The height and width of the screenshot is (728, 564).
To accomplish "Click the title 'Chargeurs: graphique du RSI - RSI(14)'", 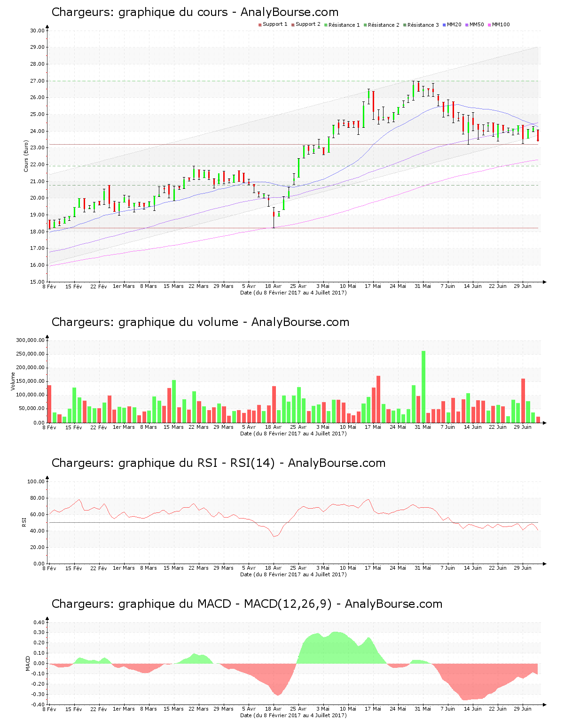I will (163, 463).
